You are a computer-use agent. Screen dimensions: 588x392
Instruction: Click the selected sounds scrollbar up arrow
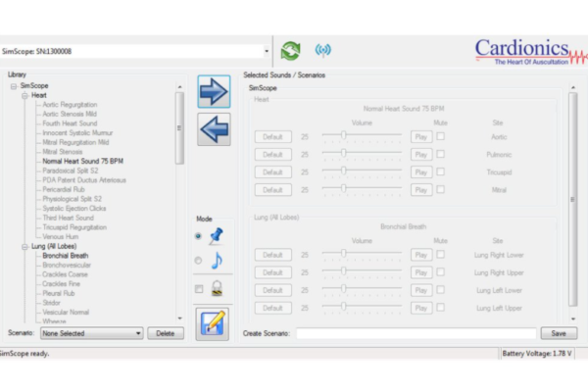(x=573, y=87)
